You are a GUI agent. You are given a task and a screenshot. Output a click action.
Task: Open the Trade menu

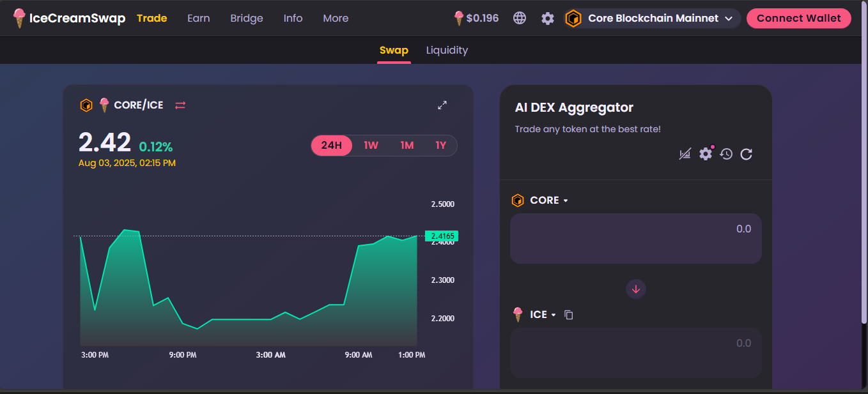pyautogui.click(x=152, y=18)
